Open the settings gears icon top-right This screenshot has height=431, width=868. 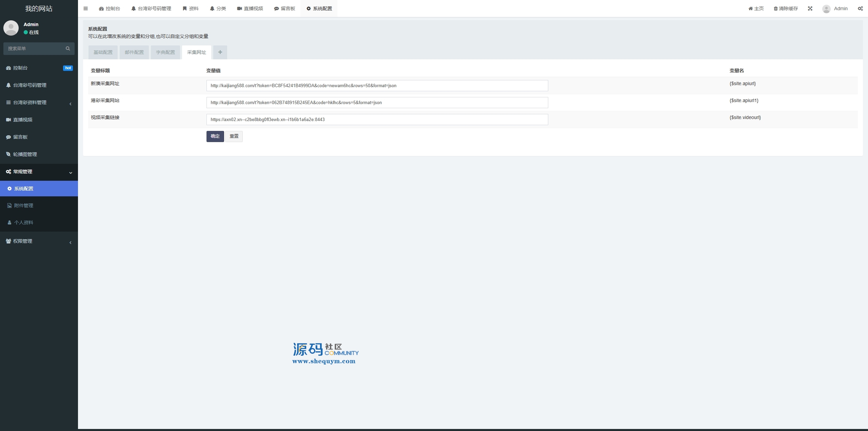point(860,8)
